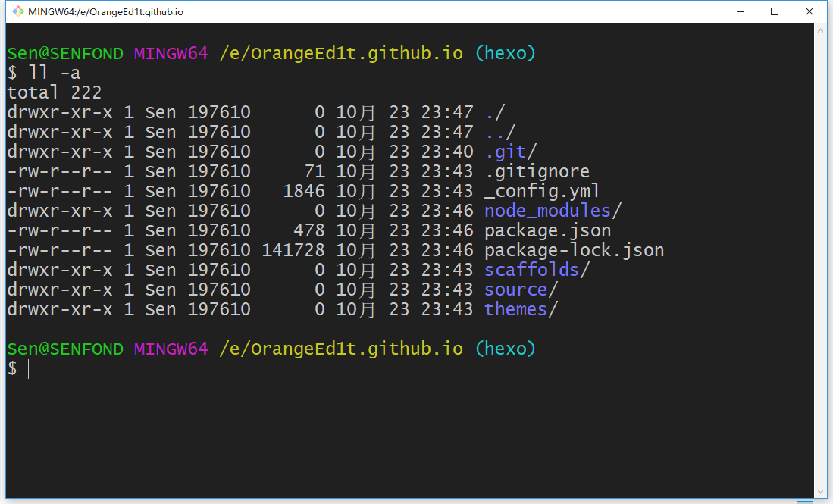Click the scrollbar down arrow
The image size is (833, 504).
tap(820, 490)
